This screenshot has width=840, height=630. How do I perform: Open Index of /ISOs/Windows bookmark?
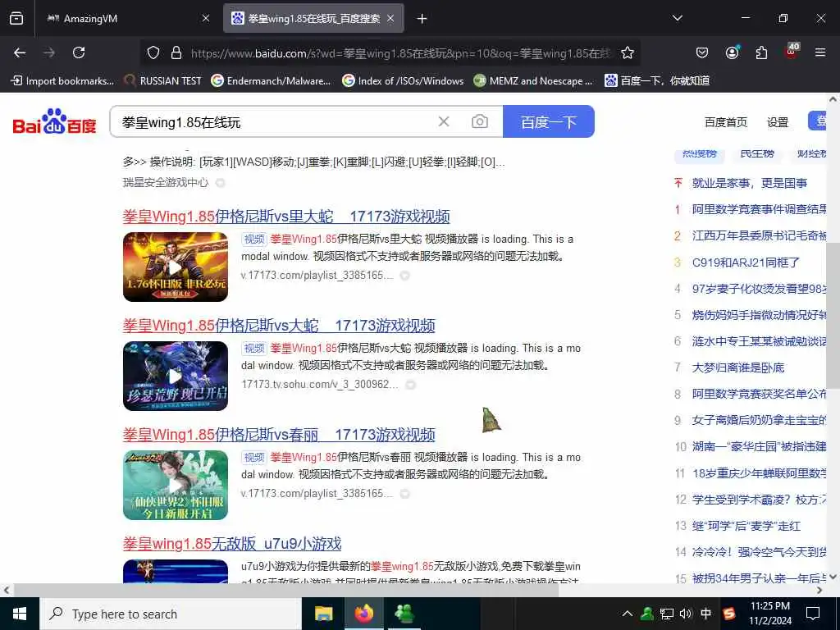coord(403,81)
